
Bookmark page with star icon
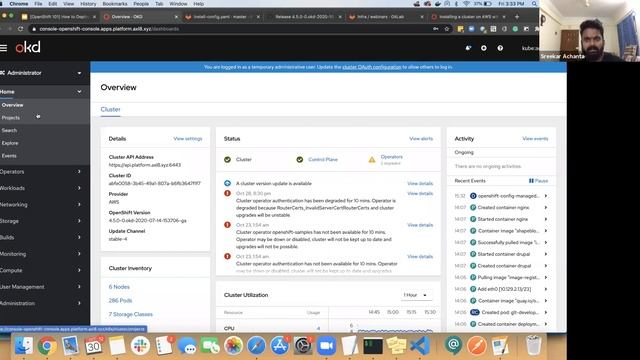447,29
